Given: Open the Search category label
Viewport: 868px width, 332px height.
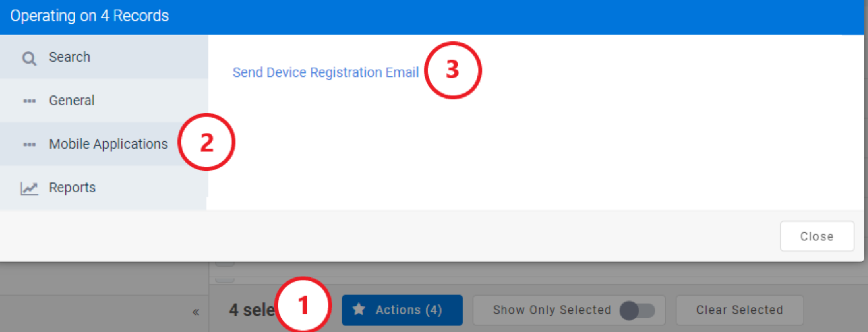Looking at the screenshot, I should [70, 57].
